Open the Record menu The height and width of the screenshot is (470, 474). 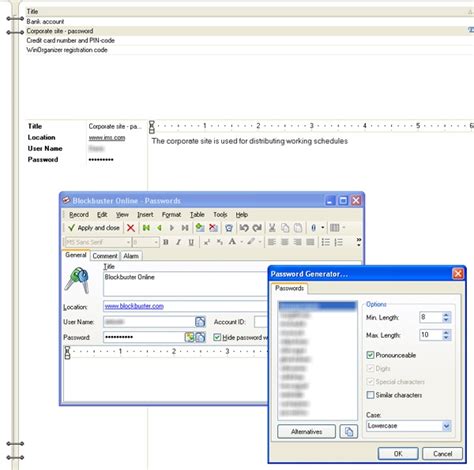pyautogui.click(x=79, y=215)
